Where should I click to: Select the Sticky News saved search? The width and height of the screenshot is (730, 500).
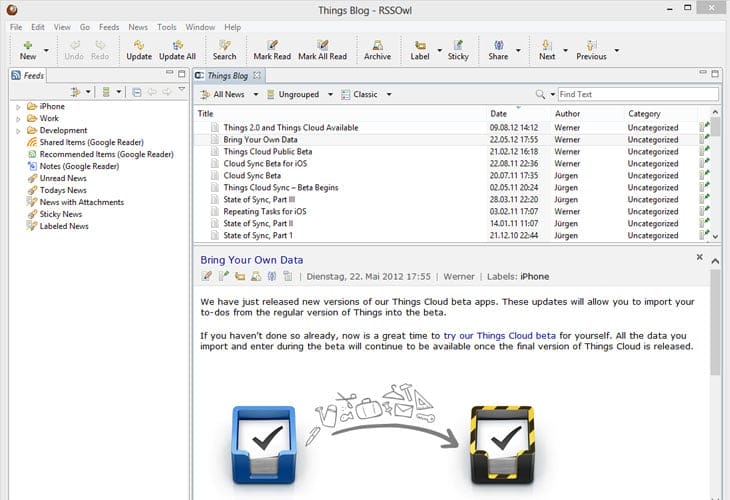(x=61, y=214)
